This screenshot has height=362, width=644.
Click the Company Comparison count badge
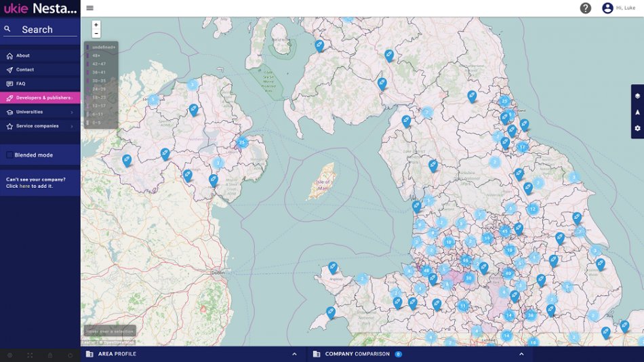398,354
